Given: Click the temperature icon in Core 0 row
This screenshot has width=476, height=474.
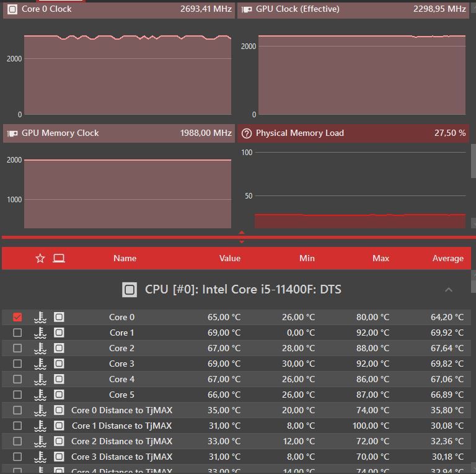Looking at the screenshot, I should [40, 317].
